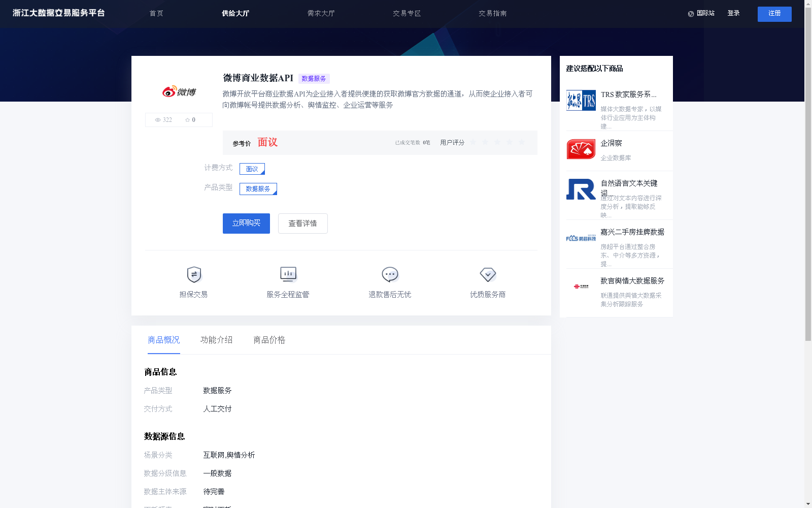Click the 优质服务商 diamond icon
The height and width of the screenshot is (508, 812).
click(x=488, y=274)
